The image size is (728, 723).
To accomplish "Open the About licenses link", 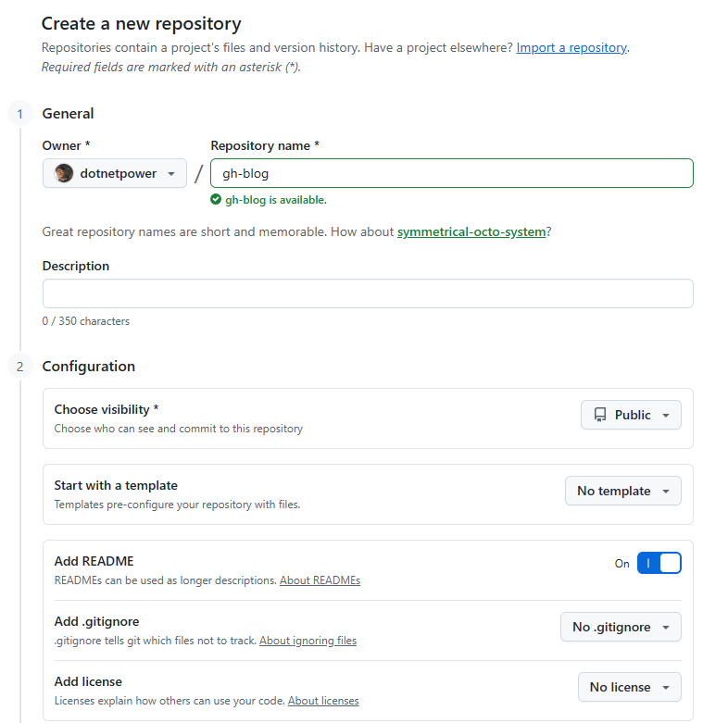I will (x=323, y=701).
